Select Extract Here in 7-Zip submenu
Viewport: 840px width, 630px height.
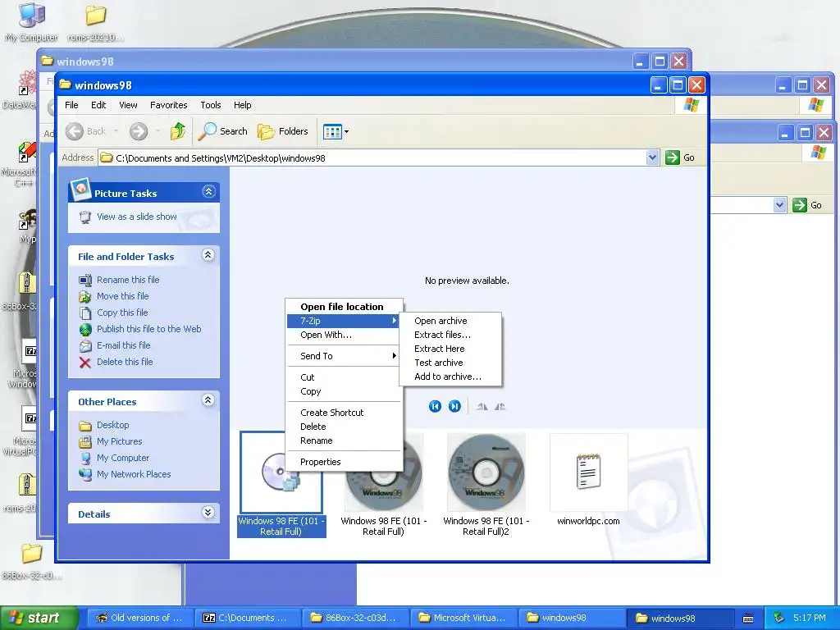tap(450, 349)
